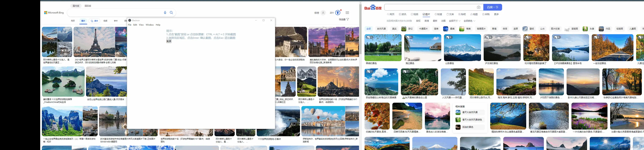Open the Electron File menu
Image resolution: width=644 pixels, height=150 pixels.
[129, 25]
